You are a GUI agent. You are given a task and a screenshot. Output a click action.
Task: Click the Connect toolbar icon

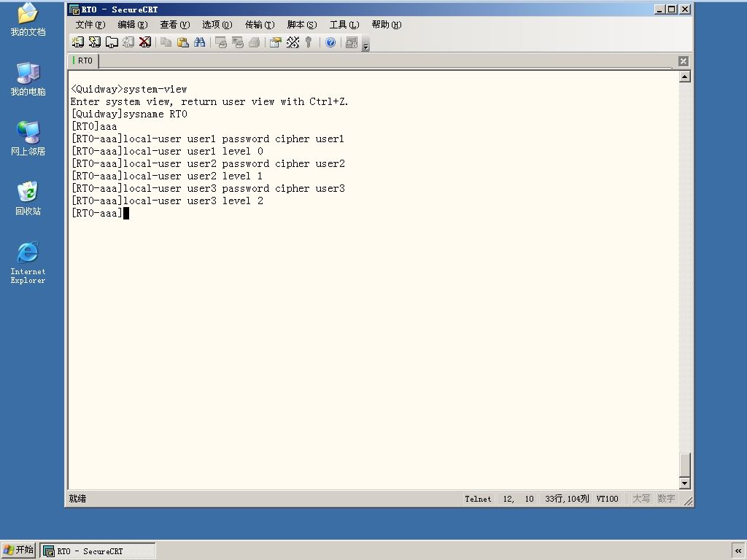tap(77, 42)
